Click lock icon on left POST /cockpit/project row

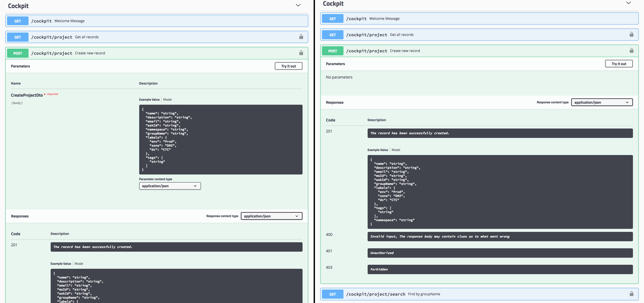coord(301,53)
